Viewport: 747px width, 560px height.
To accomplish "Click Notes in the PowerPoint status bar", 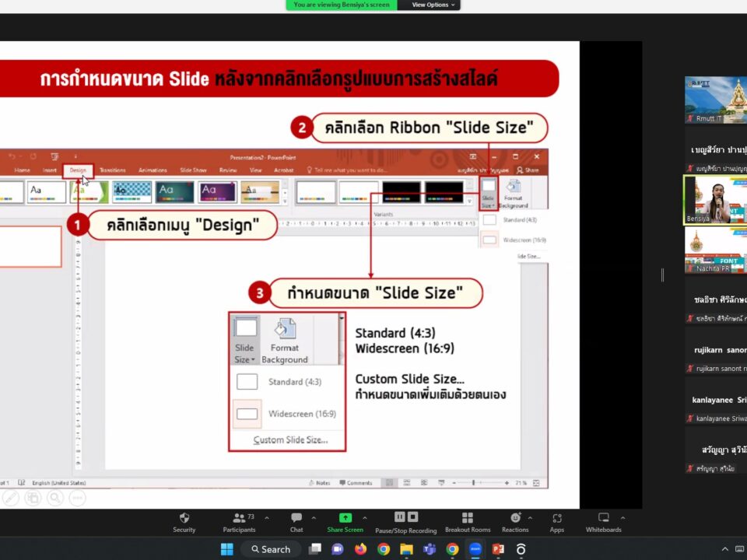I will (319, 483).
